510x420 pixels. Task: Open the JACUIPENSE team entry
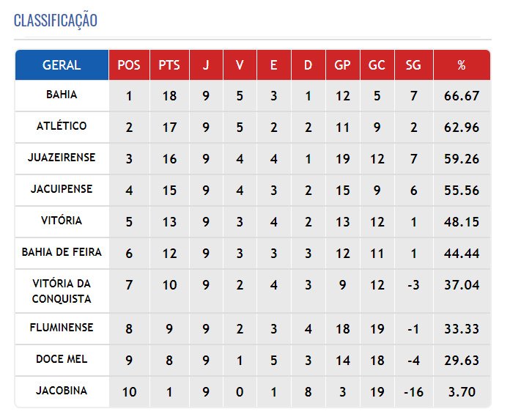coord(62,189)
